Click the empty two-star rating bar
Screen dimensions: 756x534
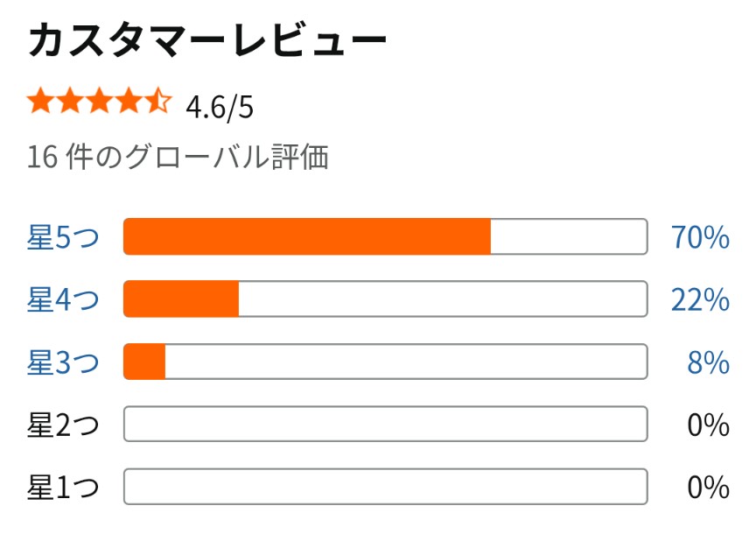[385, 424]
